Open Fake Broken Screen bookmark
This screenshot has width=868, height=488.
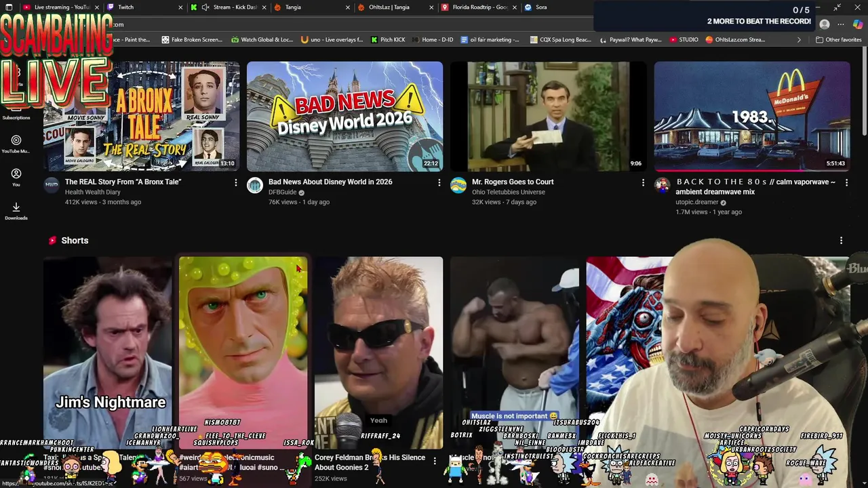click(192, 39)
